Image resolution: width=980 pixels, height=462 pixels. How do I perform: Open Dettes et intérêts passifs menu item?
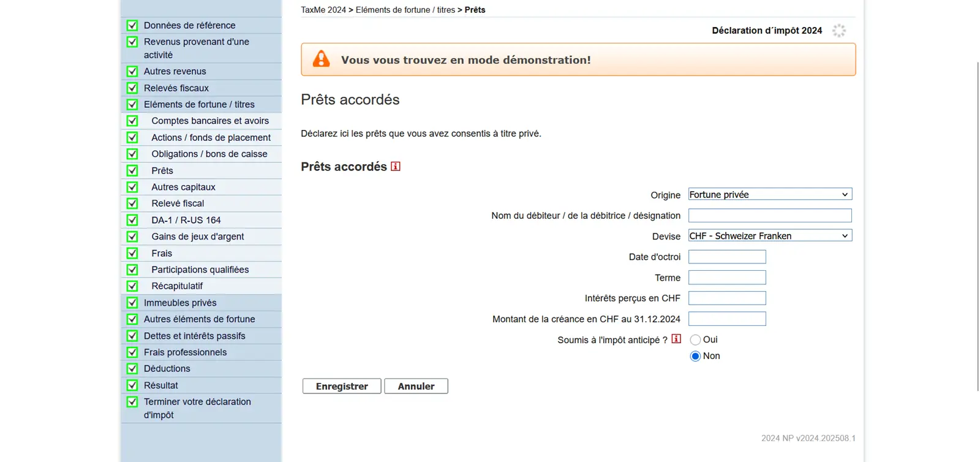tap(194, 336)
